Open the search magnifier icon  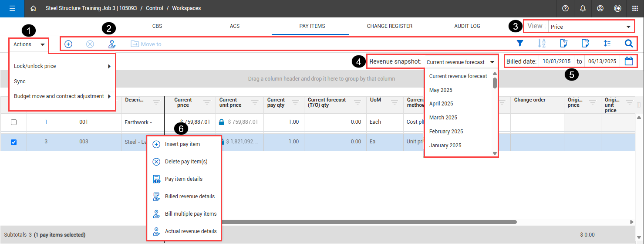(x=628, y=43)
